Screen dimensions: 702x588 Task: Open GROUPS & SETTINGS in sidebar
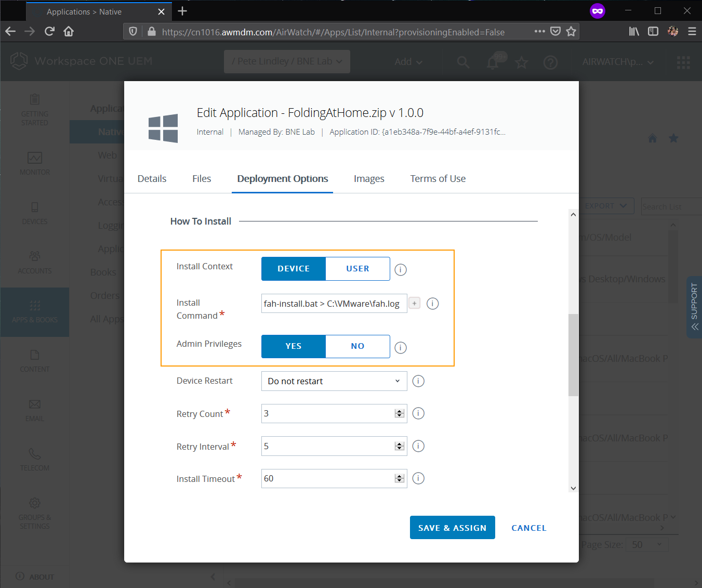pyautogui.click(x=35, y=513)
